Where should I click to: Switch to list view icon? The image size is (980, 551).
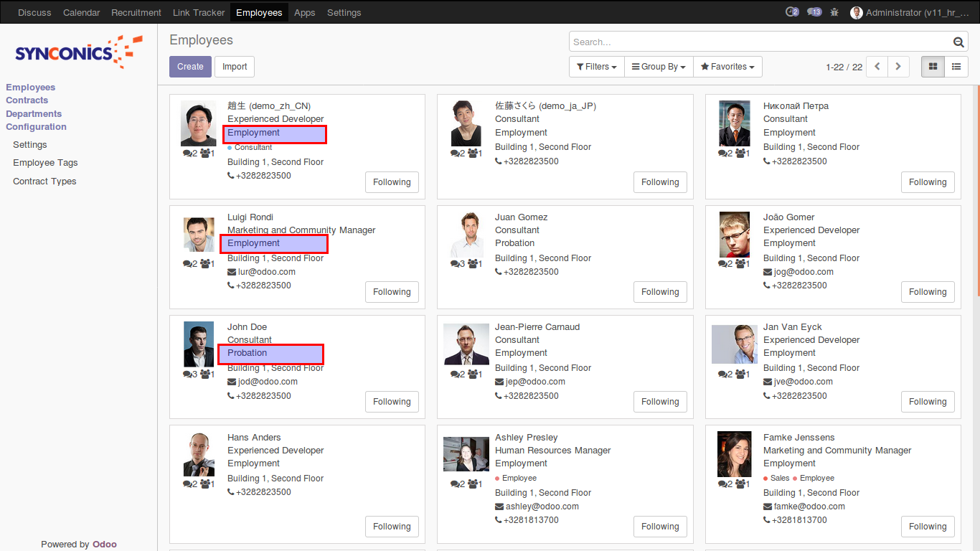point(956,67)
